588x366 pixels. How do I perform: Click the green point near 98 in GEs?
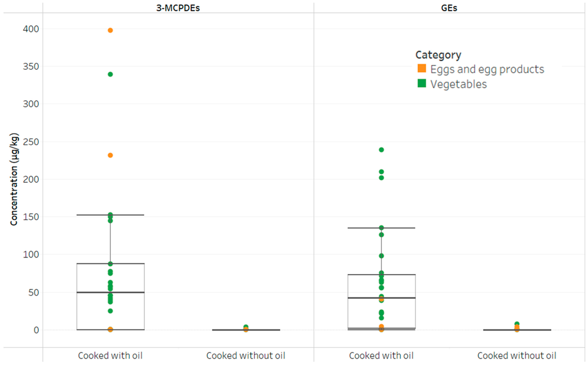[381, 256]
